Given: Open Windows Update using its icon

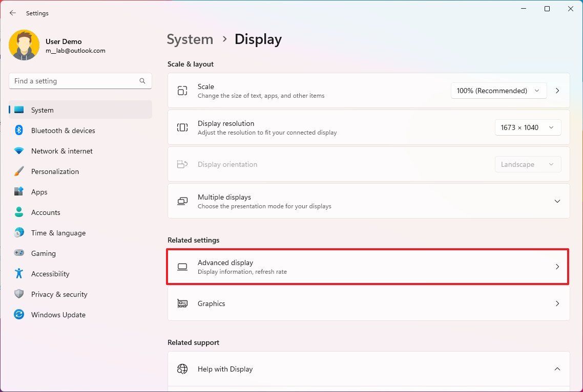Looking at the screenshot, I should (x=18, y=315).
